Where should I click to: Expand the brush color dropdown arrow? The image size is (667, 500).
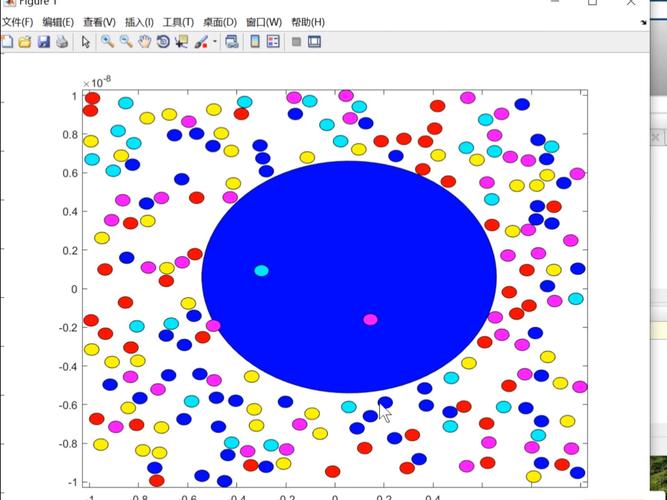215,42
